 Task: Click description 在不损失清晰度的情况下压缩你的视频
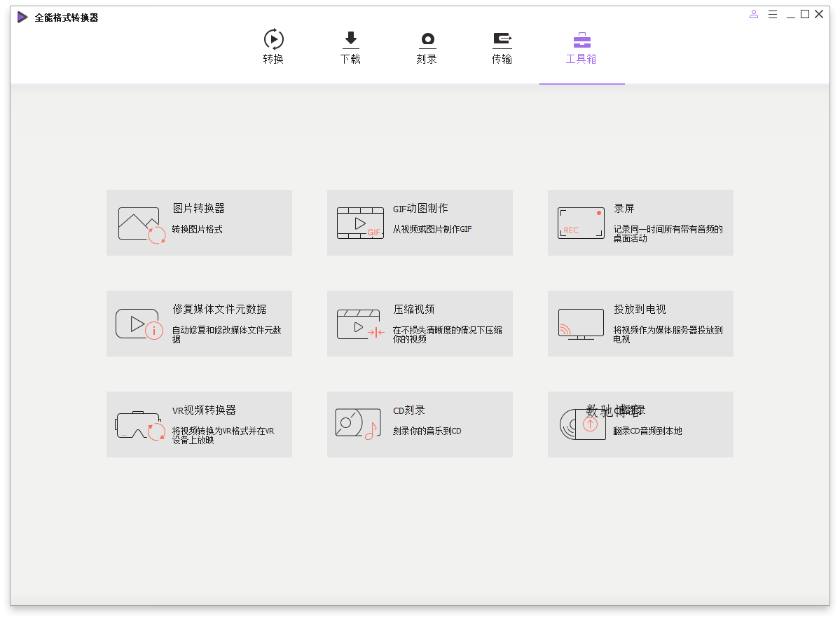(x=447, y=334)
